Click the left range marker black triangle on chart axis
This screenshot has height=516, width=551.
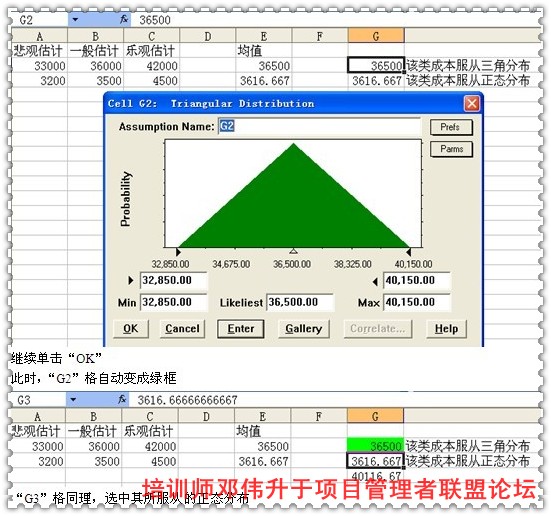[178, 252]
